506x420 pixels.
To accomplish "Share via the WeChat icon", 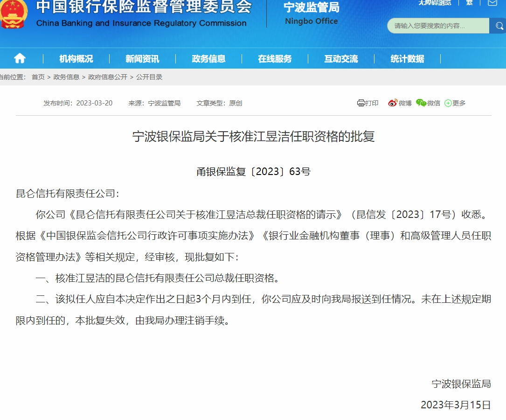I will 421,103.
